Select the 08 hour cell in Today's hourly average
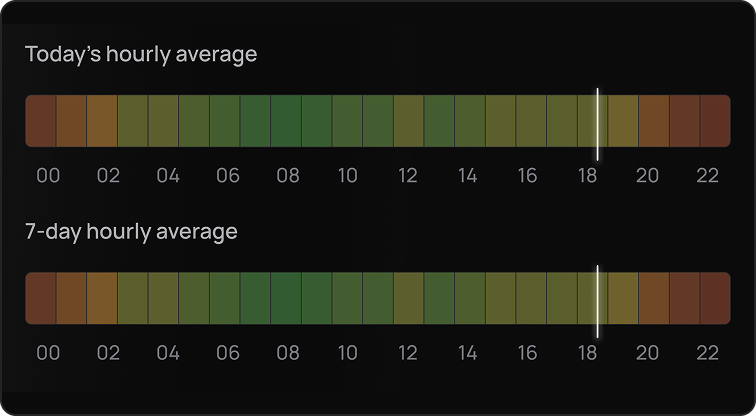Screen dimensions: 756x416 tap(286, 121)
